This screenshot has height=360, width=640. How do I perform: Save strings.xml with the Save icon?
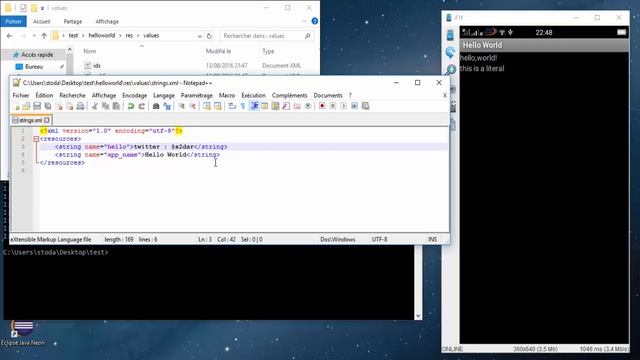tap(37, 106)
